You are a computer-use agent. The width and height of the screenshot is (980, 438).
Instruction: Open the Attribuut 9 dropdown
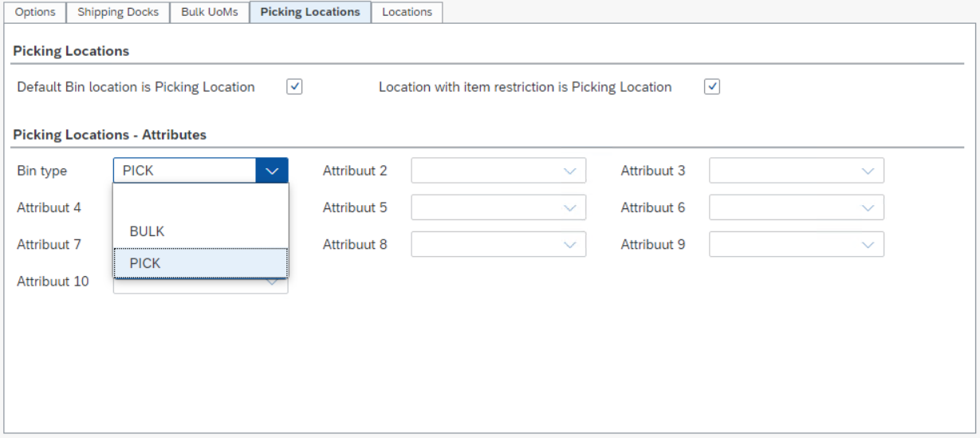click(x=796, y=244)
